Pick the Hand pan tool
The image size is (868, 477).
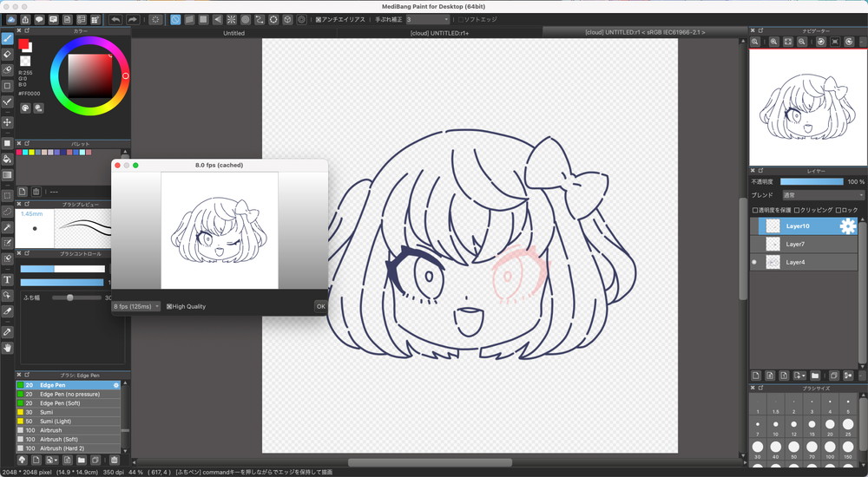point(8,348)
